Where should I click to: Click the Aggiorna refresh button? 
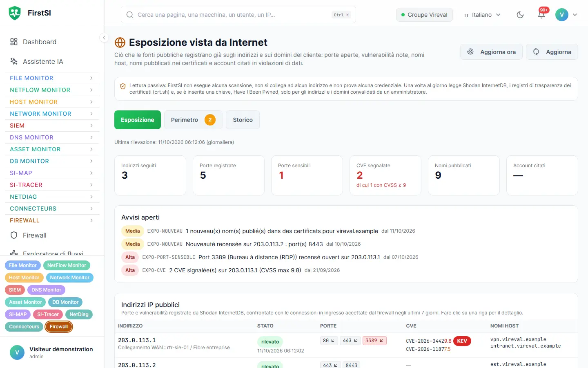552,52
